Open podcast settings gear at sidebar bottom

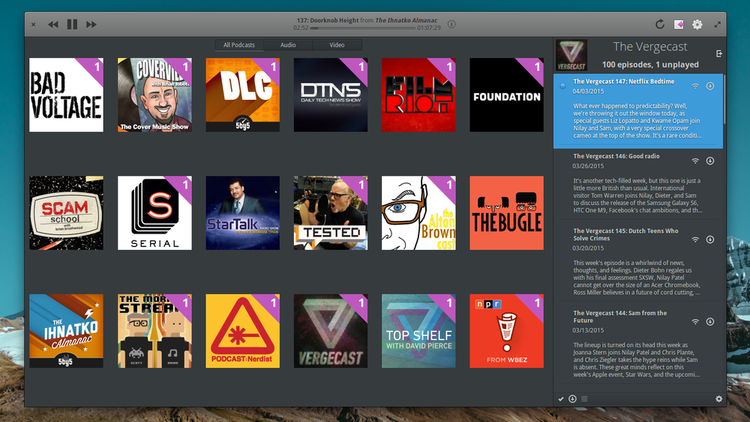pyautogui.click(x=718, y=399)
